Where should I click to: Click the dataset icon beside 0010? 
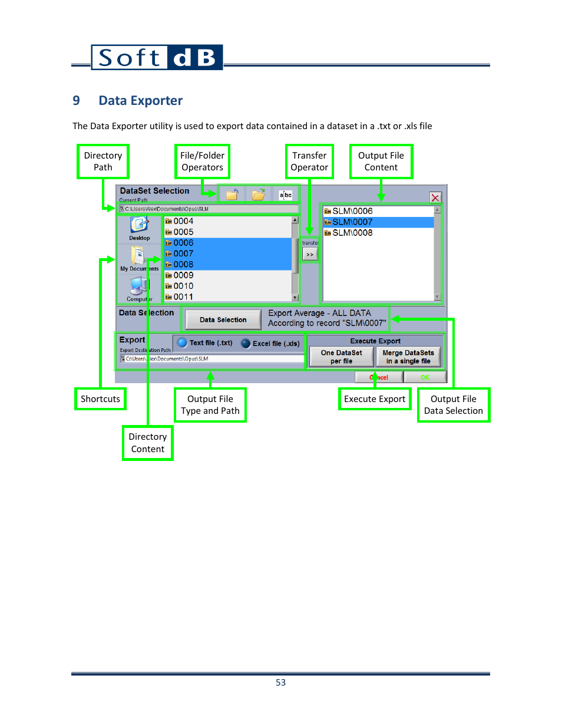tap(168, 286)
